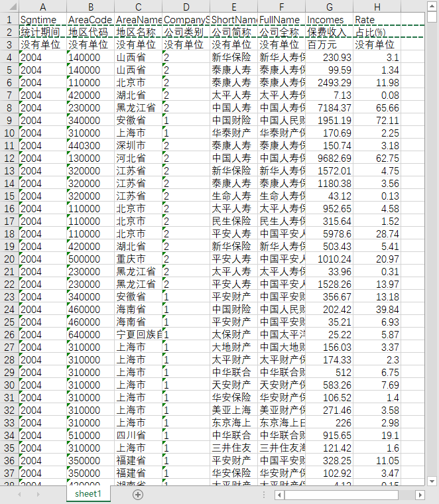Click sheet tab bar resize handle dots
The image size is (439, 504).
264,495
